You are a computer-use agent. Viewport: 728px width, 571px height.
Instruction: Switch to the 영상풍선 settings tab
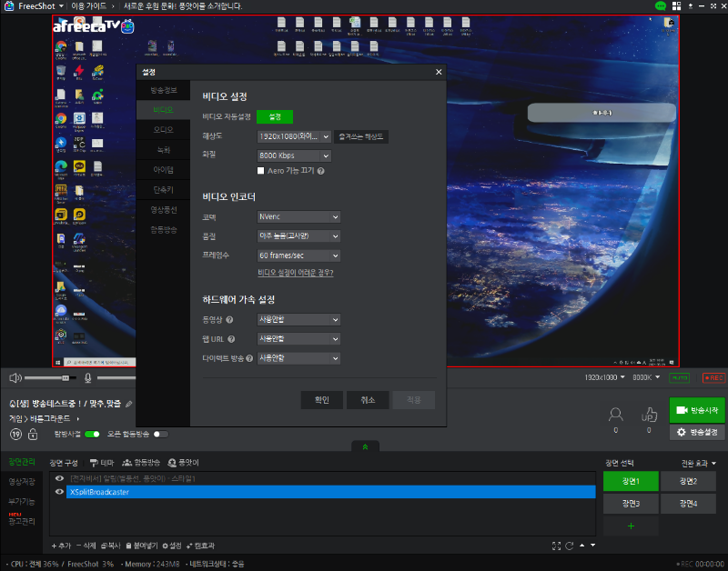click(164, 210)
